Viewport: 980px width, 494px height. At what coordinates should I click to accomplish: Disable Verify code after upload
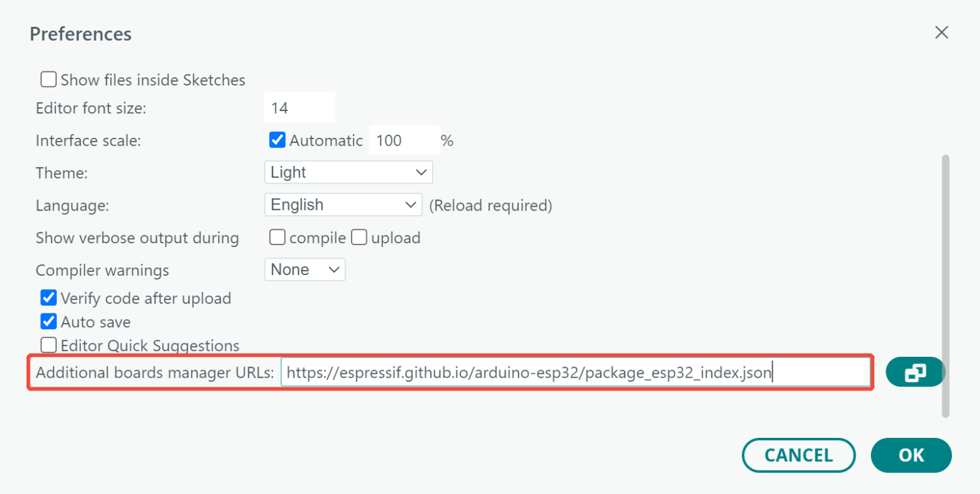[48, 298]
